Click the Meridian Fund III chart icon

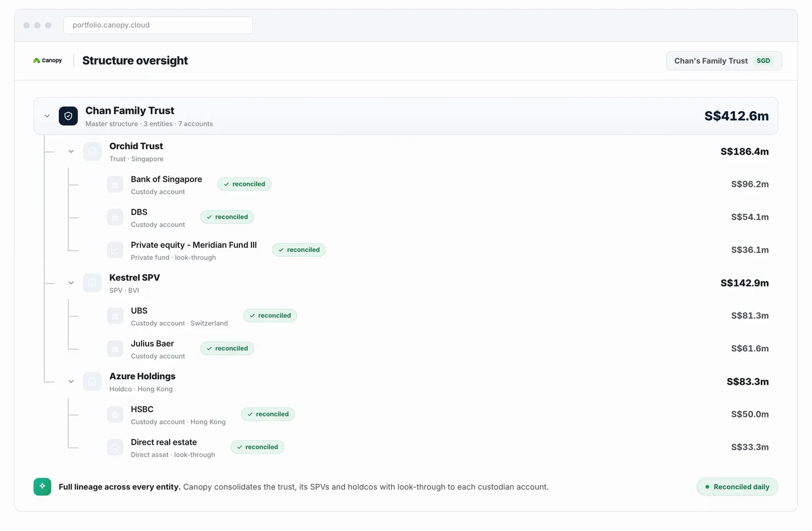115,250
